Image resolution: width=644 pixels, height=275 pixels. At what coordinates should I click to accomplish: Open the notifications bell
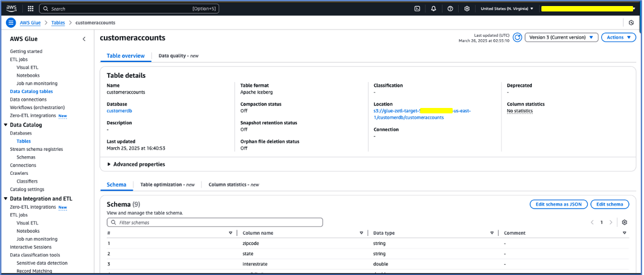point(433,8)
